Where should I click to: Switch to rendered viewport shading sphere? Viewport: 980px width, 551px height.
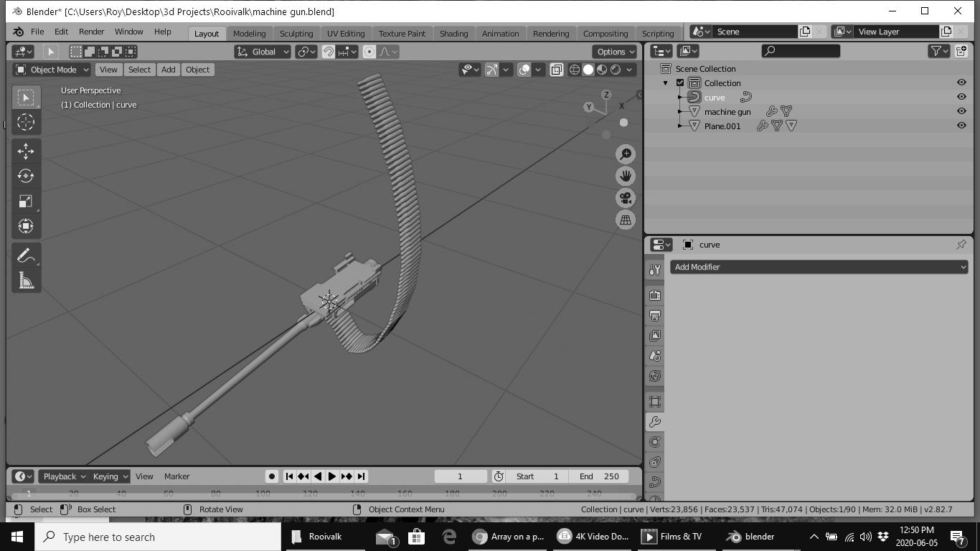616,70
